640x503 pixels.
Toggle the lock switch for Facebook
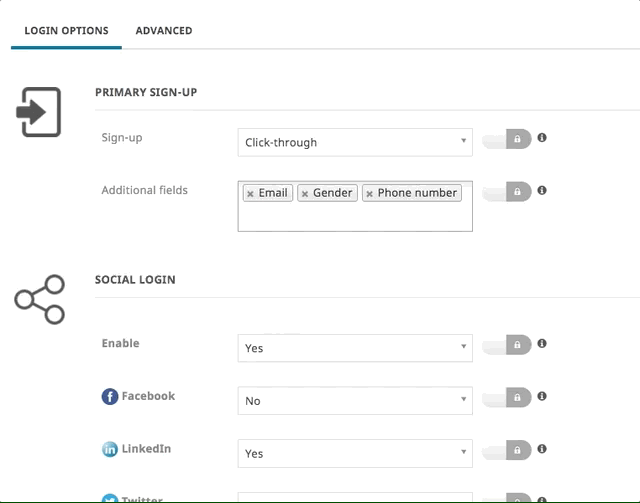coord(507,398)
